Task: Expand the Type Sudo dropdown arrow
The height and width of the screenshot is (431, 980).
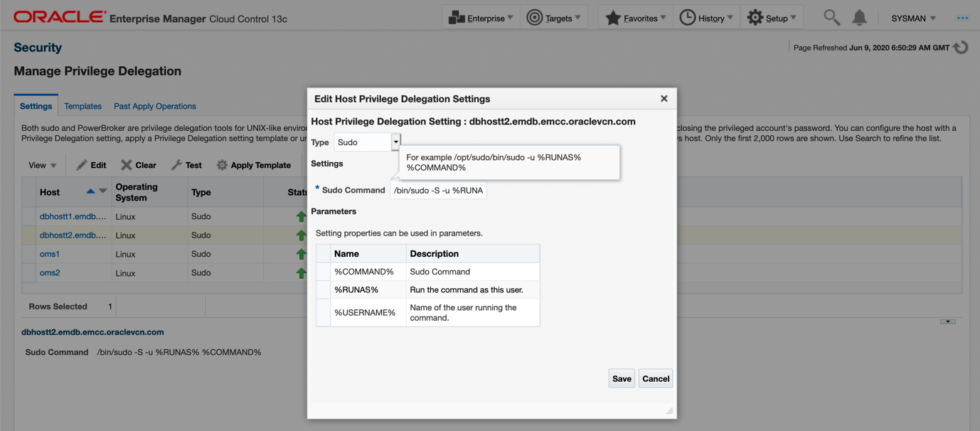Action: pyautogui.click(x=396, y=142)
